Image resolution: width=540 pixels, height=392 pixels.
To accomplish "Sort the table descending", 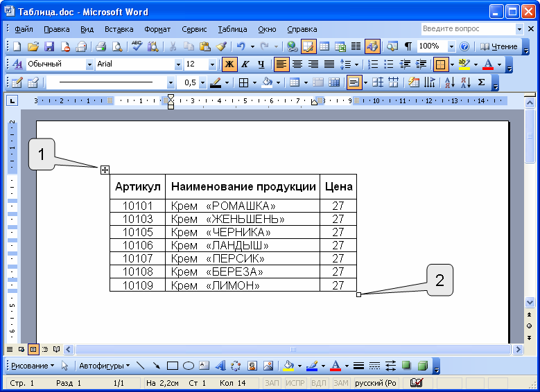I will point(466,82).
